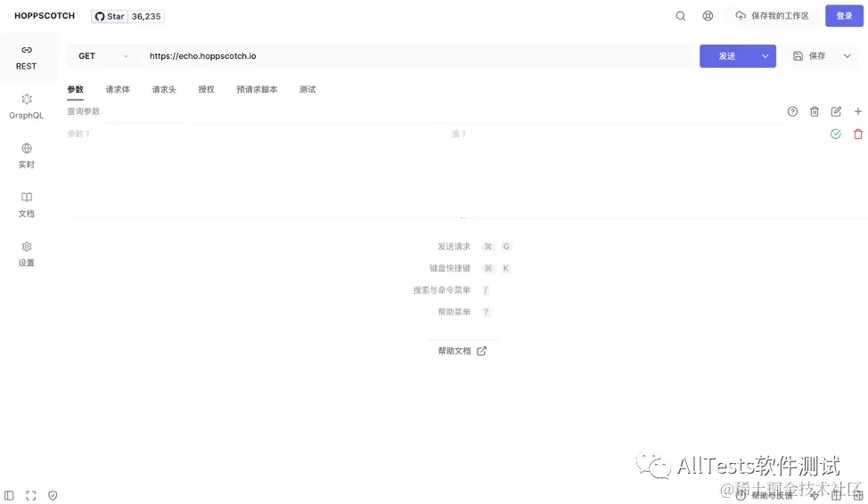Click the 值 1 input field

(x=634, y=134)
